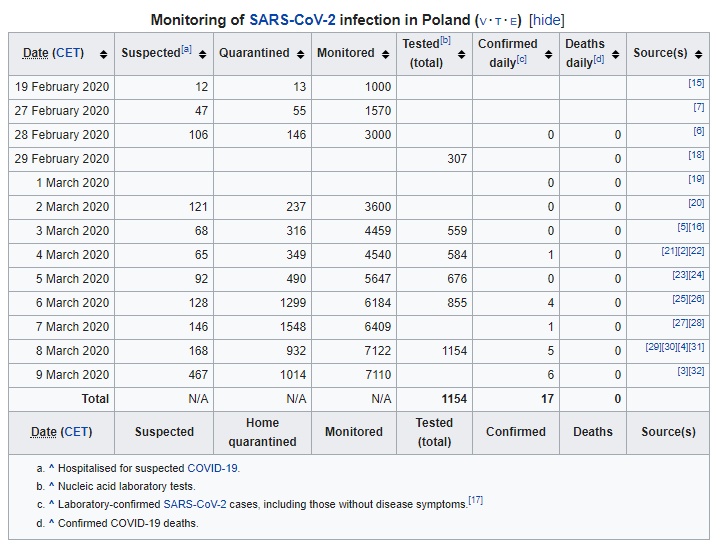Select Suspected value 467
The image size is (717, 545).
[198, 375]
